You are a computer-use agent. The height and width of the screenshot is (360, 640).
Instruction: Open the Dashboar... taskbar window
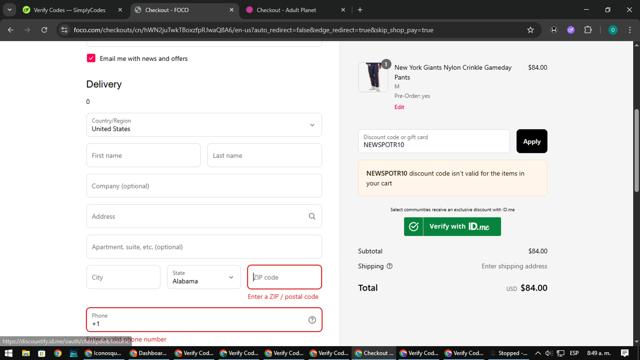(148, 353)
